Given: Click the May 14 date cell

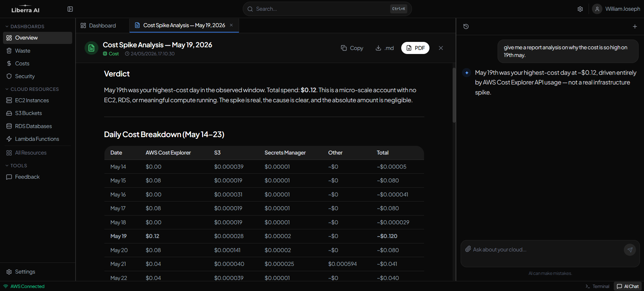Looking at the screenshot, I should pyautogui.click(x=118, y=167).
